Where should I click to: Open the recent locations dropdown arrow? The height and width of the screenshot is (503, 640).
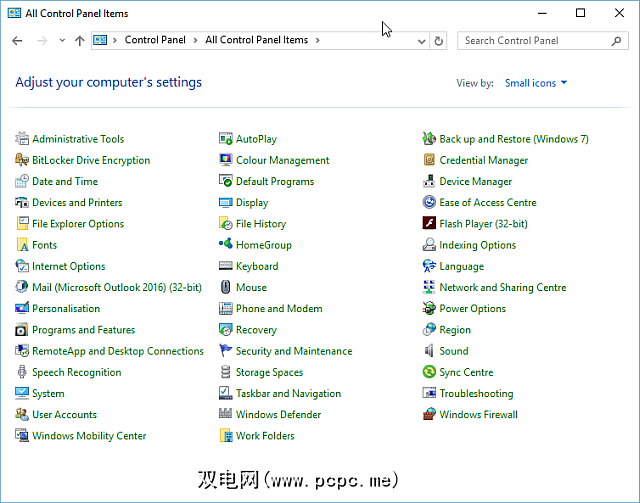pyautogui.click(x=62, y=40)
